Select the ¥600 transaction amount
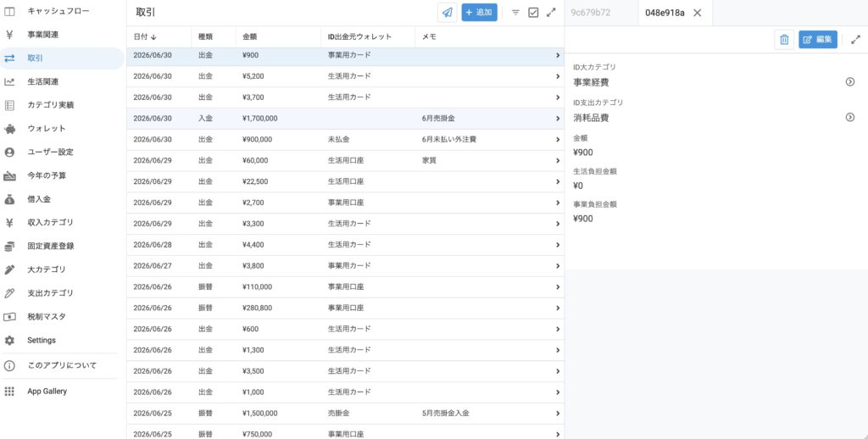Image resolution: width=868 pixels, height=439 pixels. pos(250,329)
